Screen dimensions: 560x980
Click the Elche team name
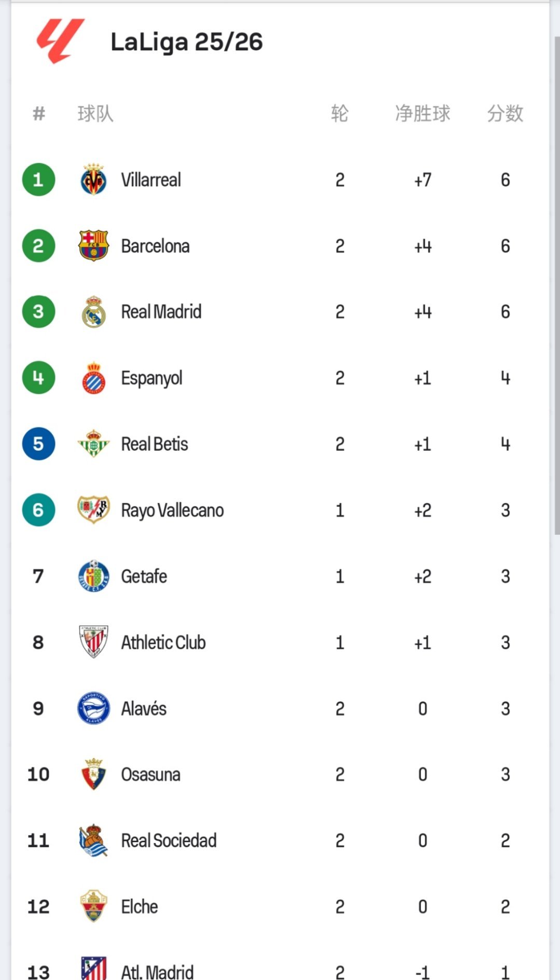139,906
